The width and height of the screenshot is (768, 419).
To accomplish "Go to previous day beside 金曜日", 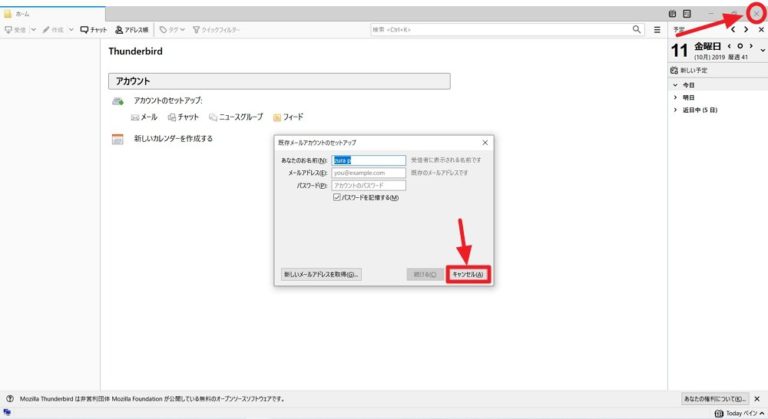I will [x=729, y=46].
